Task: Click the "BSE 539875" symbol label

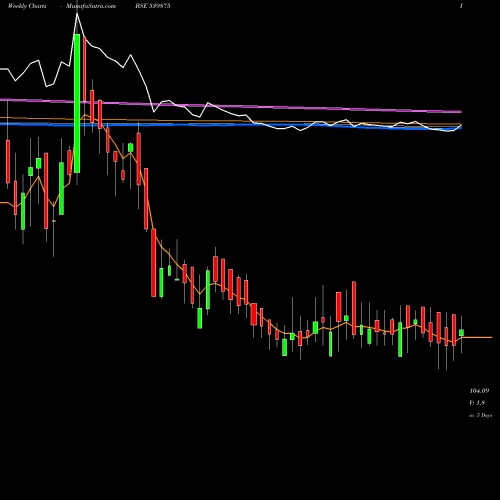Action: pos(153,6)
